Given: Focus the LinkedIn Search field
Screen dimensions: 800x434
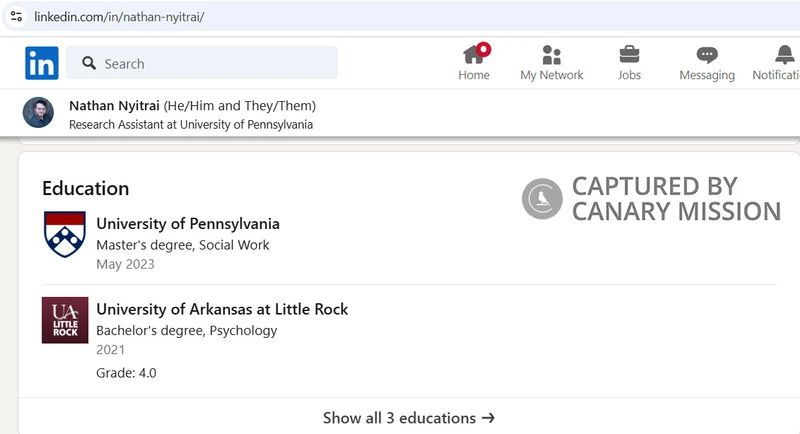Looking at the screenshot, I should click(x=202, y=63).
